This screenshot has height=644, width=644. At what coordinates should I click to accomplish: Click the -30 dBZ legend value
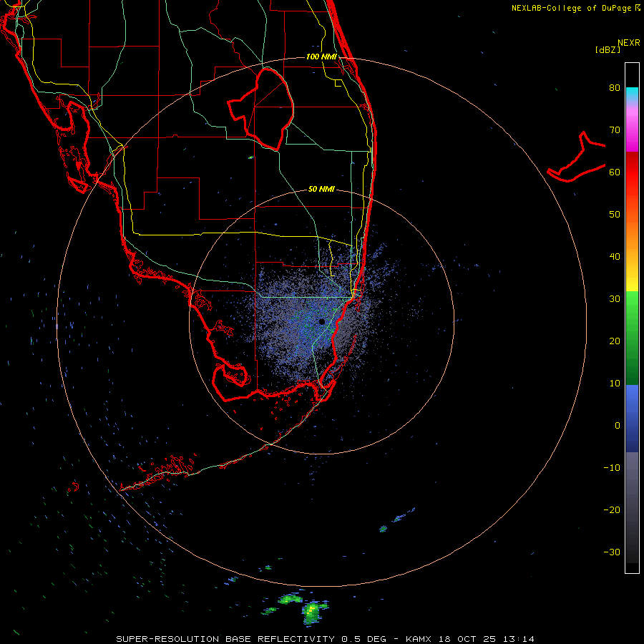(x=612, y=552)
